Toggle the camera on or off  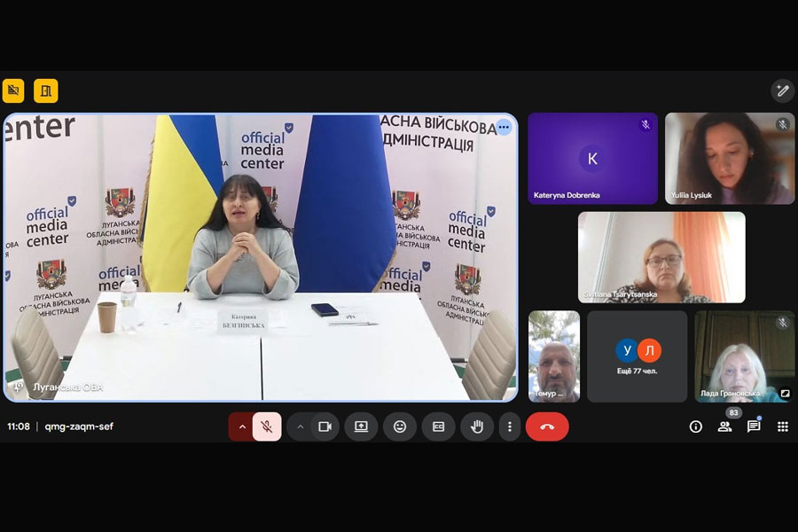coord(325,426)
